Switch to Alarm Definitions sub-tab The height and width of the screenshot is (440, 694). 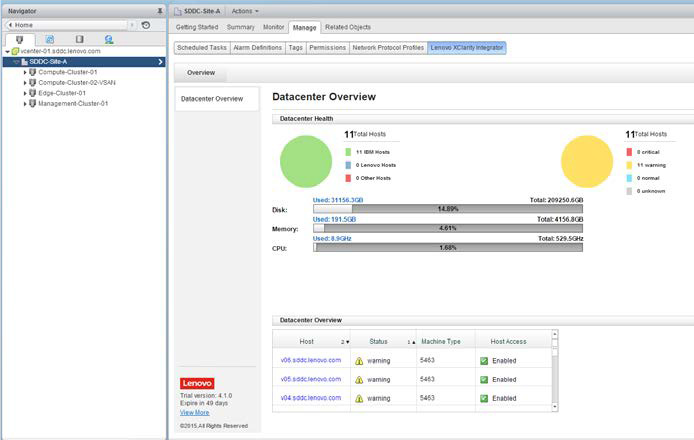[258, 47]
